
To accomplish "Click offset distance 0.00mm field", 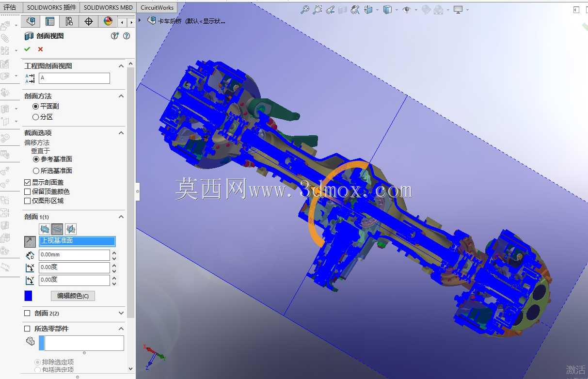I will pyautogui.click(x=74, y=255).
